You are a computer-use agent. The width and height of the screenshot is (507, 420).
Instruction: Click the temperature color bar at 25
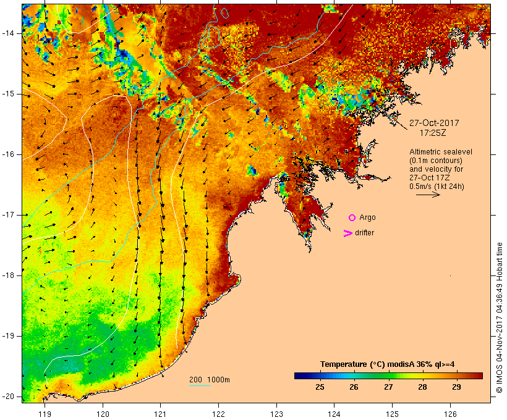tap(320, 376)
